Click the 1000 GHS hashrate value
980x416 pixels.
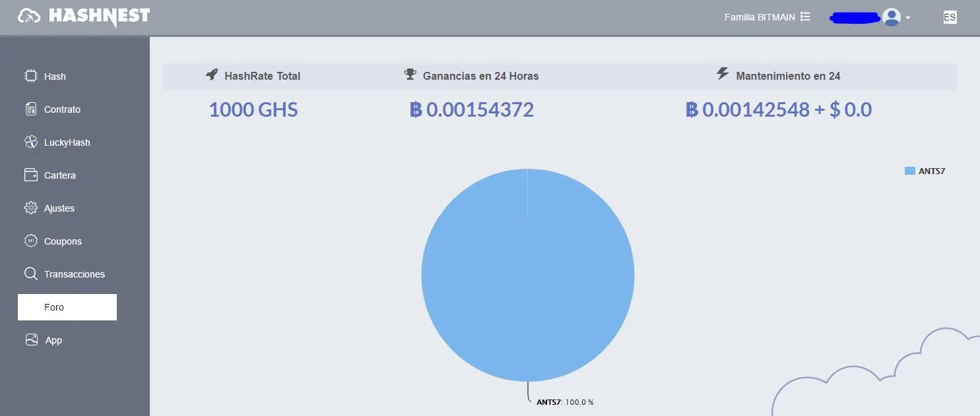pyautogui.click(x=253, y=109)
